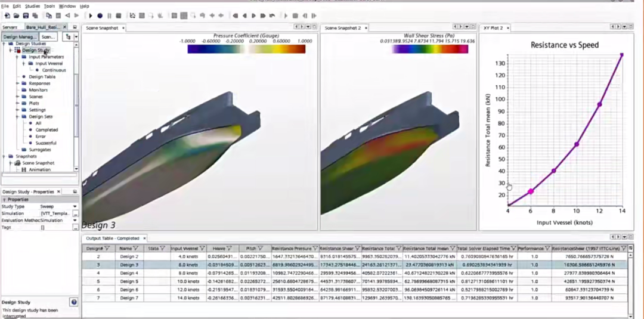The width and height of the screenshot is (644, 319).
Task: Select Continuous under Input Vvessel
Action: tap(54, 70)
